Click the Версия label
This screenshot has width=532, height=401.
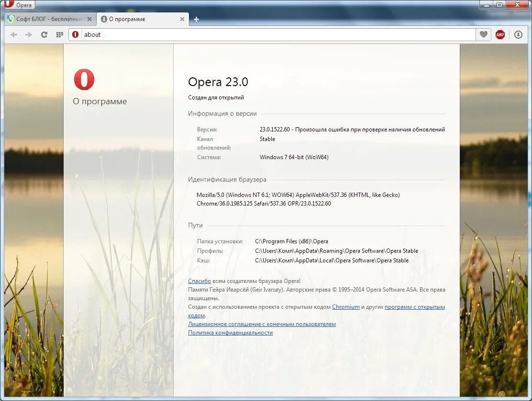(207, 130)
